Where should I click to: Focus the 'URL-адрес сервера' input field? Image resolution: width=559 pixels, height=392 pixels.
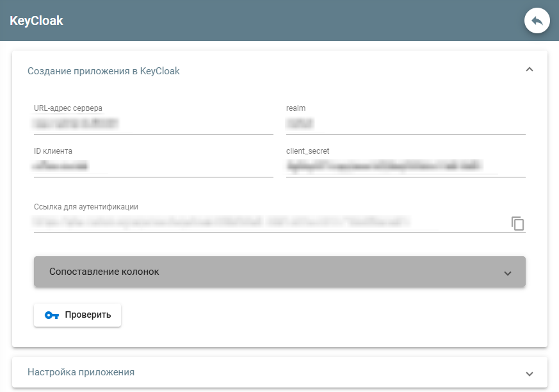tap(153, 124)
